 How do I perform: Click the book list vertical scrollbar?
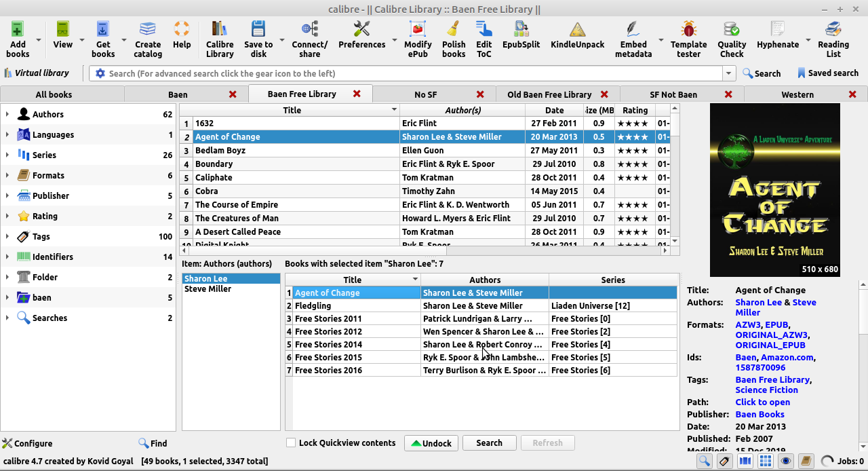(x=675, y=174)
